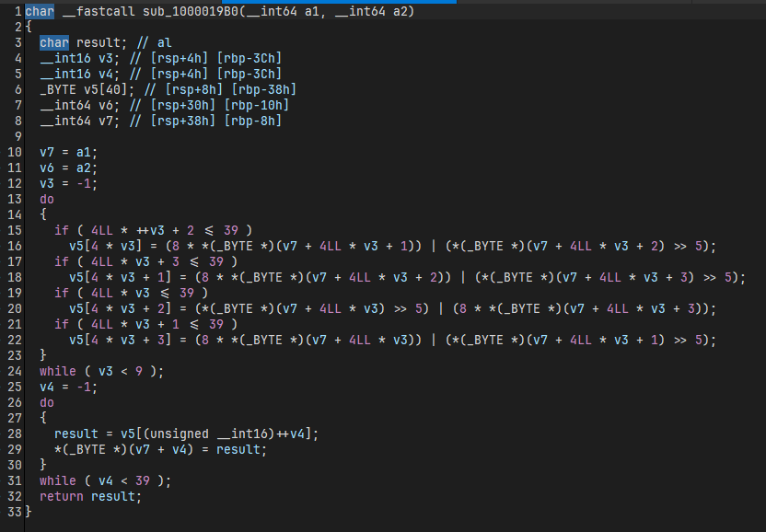
Task: Click the 'return result;' statement
Action: click(x=91, y=496)
